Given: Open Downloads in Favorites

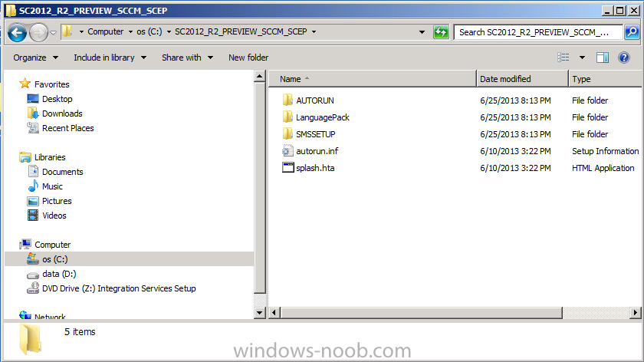Looking at the screenshot, I should (62, 114).
